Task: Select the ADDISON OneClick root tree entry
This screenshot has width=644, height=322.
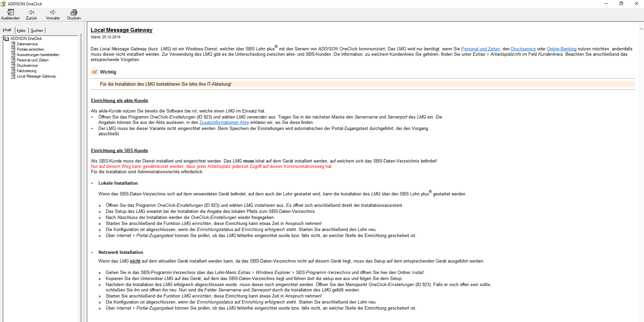Action: click(x=26, y=39)
